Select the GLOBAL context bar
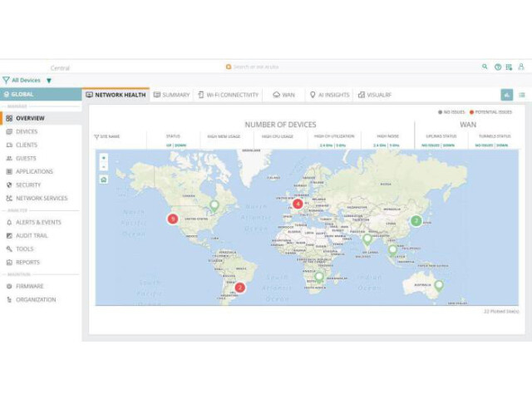 pyautogui.click(x=41, y=94)
